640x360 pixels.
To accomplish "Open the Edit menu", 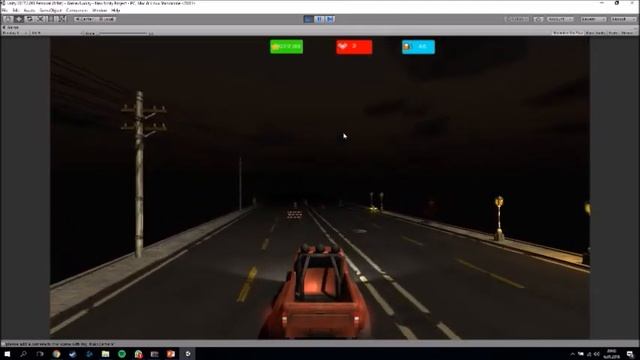I will 16,10.
